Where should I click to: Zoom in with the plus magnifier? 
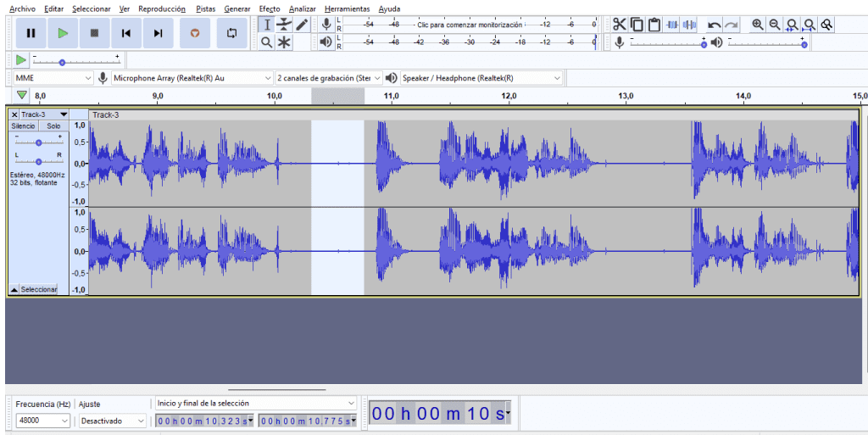pos(757,25)
